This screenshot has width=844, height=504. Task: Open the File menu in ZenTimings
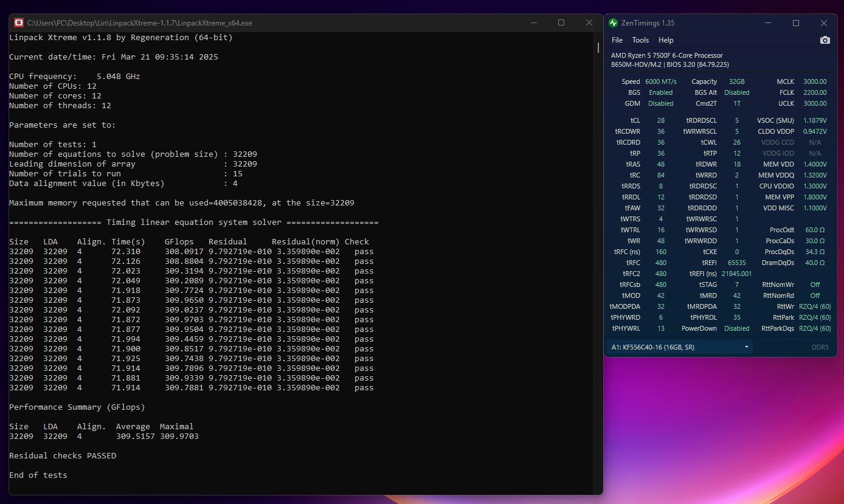[617, 40]
